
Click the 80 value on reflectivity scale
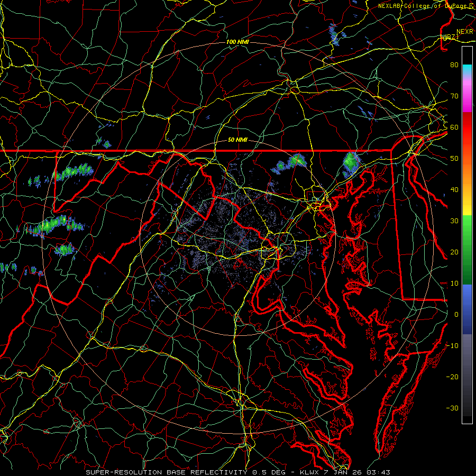454,65
